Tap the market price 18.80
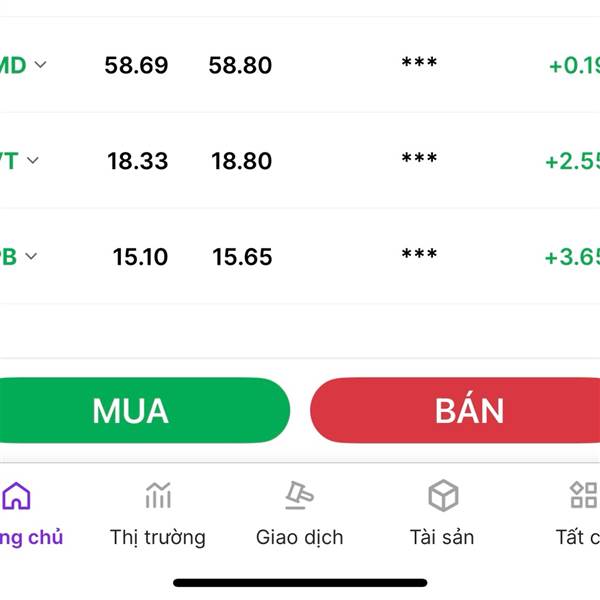Viewport: 600px width, 600px height. 241,161
